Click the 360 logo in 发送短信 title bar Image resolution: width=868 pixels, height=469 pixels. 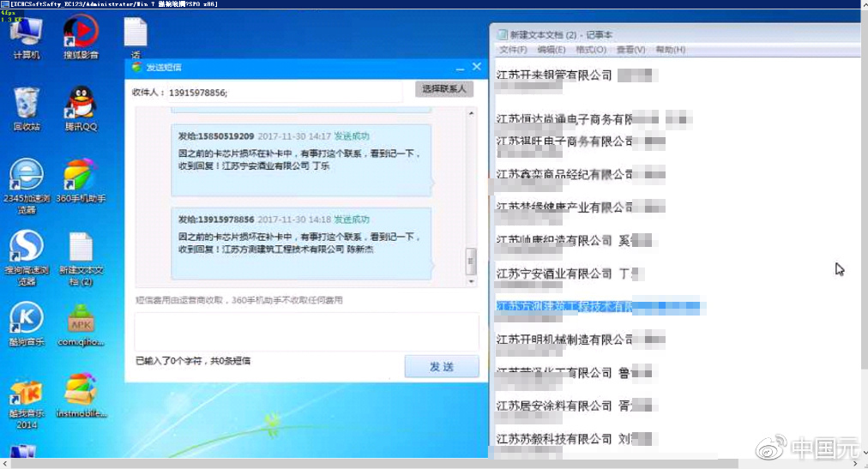136,67
